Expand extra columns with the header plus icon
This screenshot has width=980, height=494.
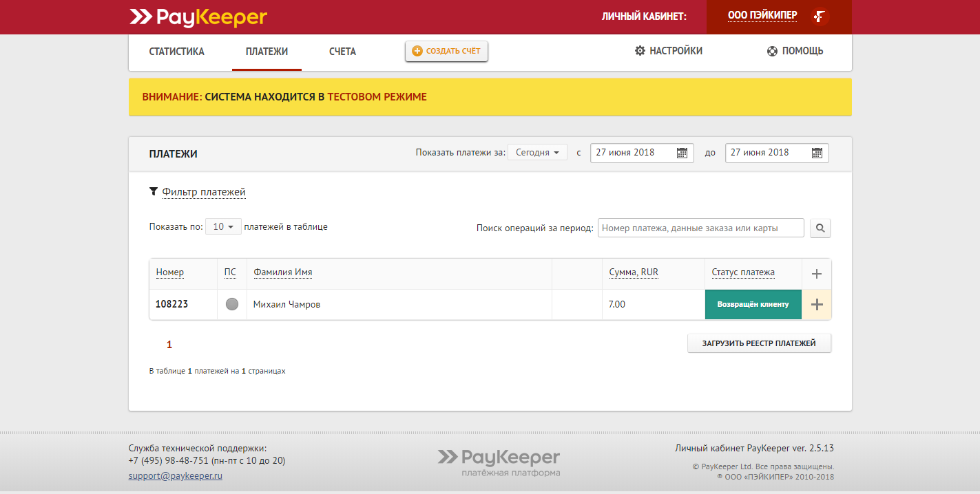point(816,273)
